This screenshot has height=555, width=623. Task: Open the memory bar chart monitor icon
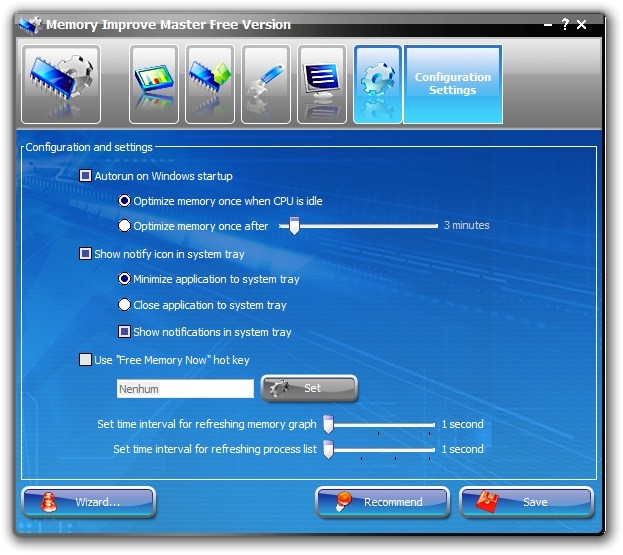(154, 84)
